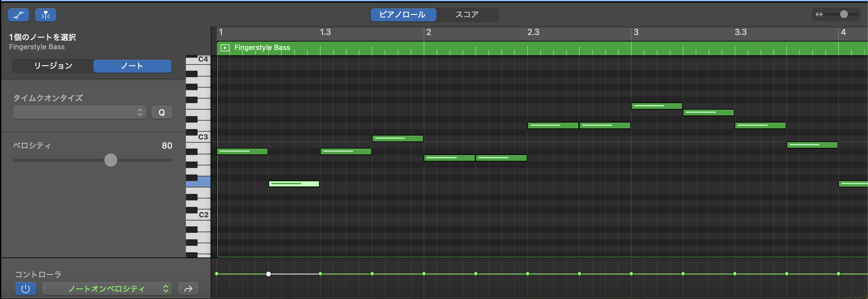Switch to the ピアノロール tab

tap(403, 15)
